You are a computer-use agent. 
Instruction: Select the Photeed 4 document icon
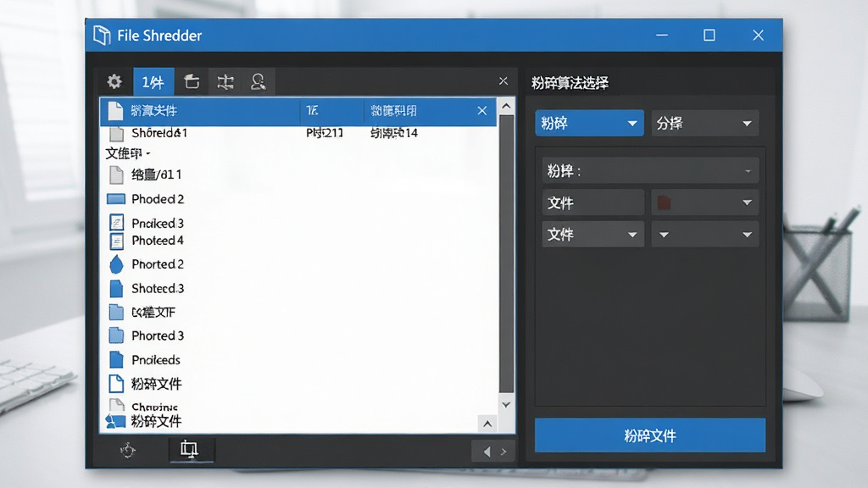pos(116,241)
